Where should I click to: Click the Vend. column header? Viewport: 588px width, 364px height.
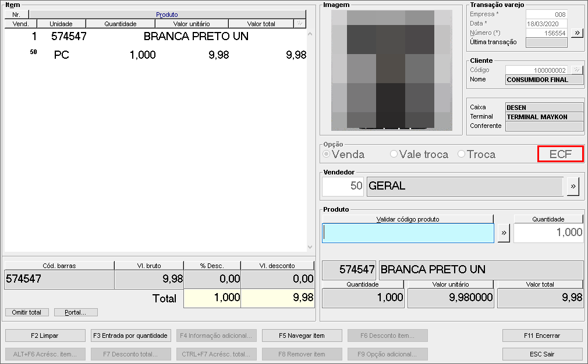20,24
